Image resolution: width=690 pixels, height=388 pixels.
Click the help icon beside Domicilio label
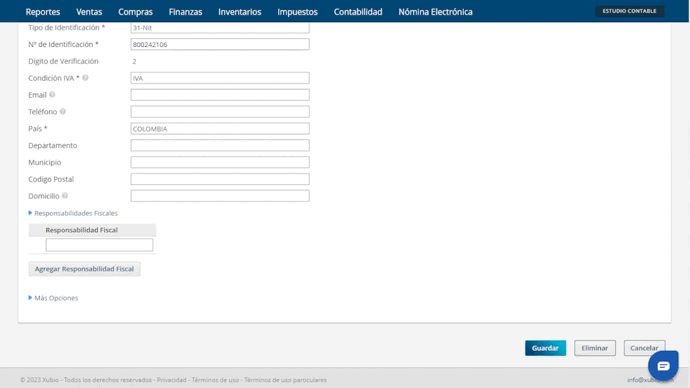point(65,196)
